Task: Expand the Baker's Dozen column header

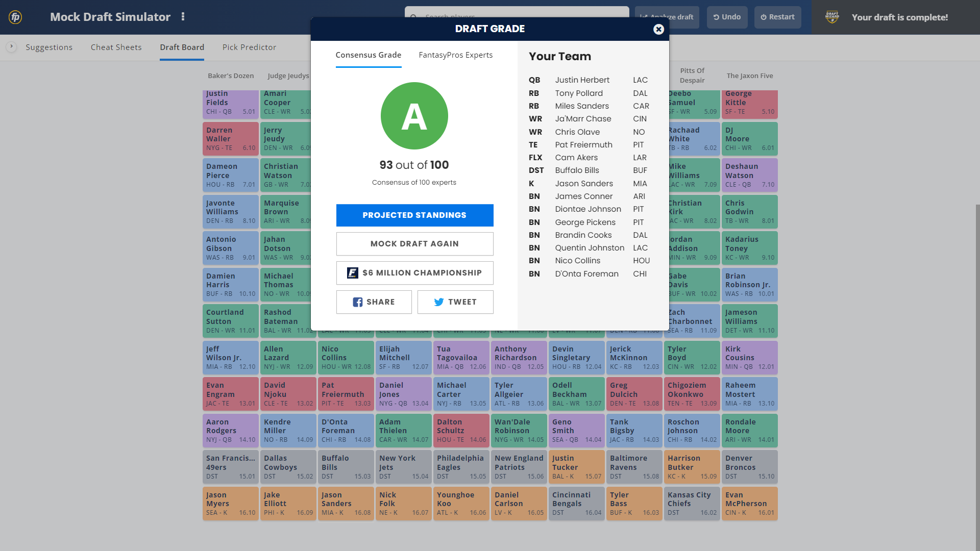Action: [230, 74]
